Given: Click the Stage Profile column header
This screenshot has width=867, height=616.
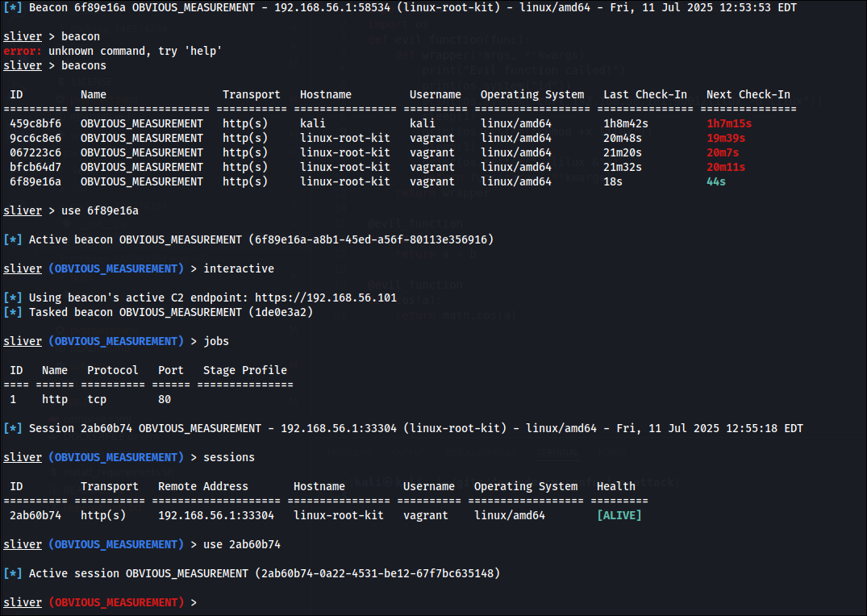Looking at the screenshot, I should click(245, 370).
